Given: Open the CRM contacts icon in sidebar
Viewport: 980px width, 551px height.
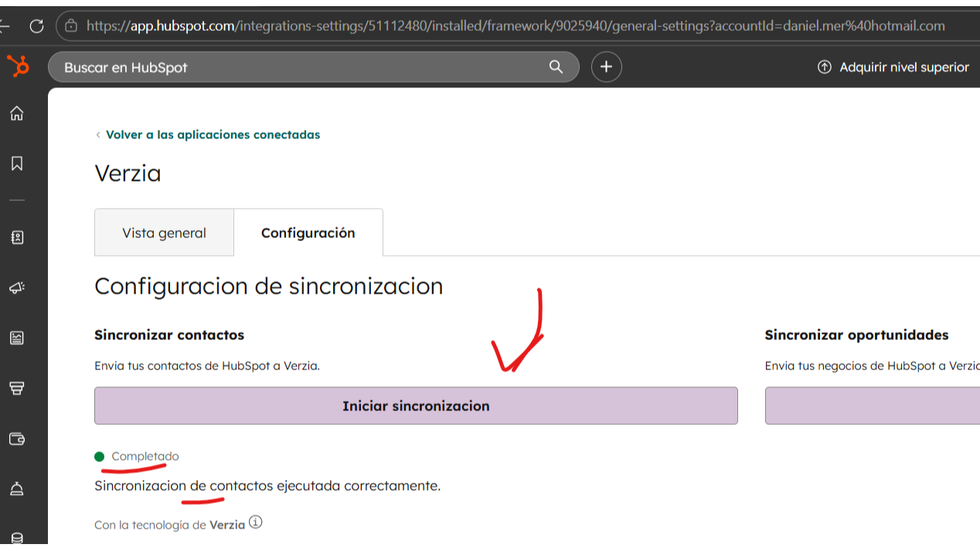Looking at the screenshot, I should tap(17, 237).
